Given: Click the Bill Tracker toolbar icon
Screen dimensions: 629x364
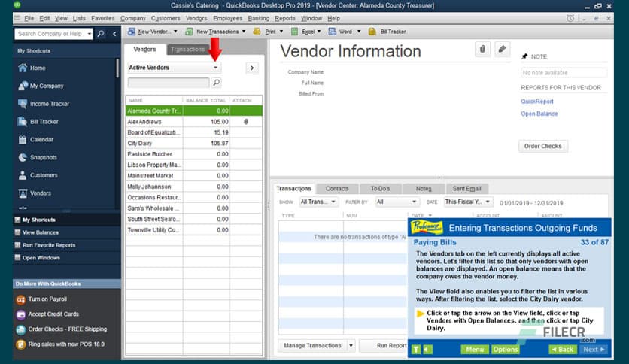Looking at the screenshot, I should (372, 32).
